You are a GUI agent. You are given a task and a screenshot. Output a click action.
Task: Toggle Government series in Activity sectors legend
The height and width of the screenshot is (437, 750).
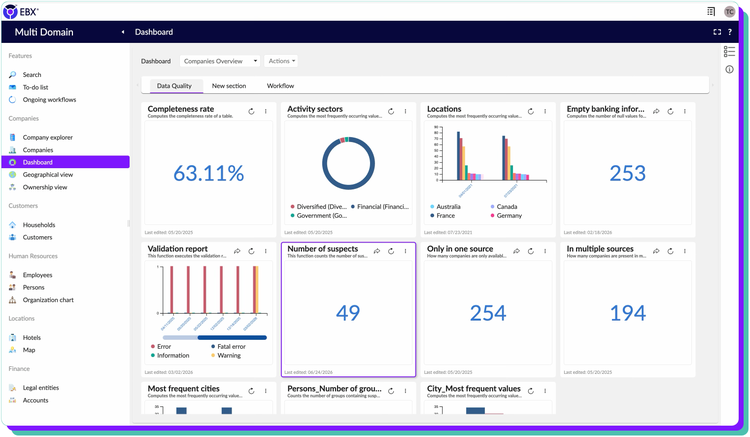[x=319, y=216]
